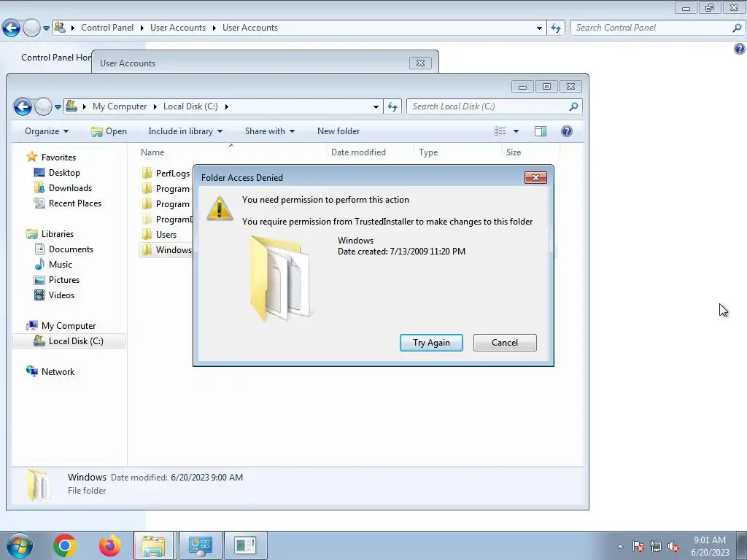Go back in the Local Disk explorer window

[x=23, y=106]
